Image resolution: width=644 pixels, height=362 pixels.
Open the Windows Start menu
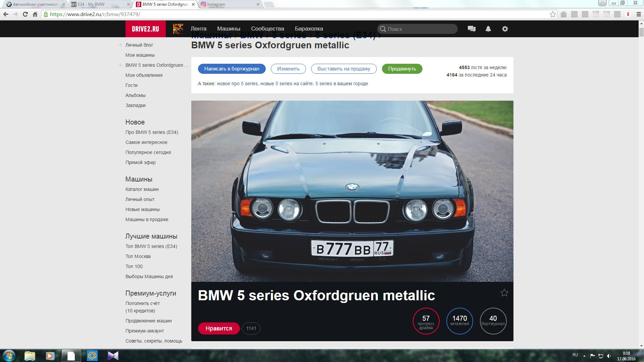click(9, 356)
